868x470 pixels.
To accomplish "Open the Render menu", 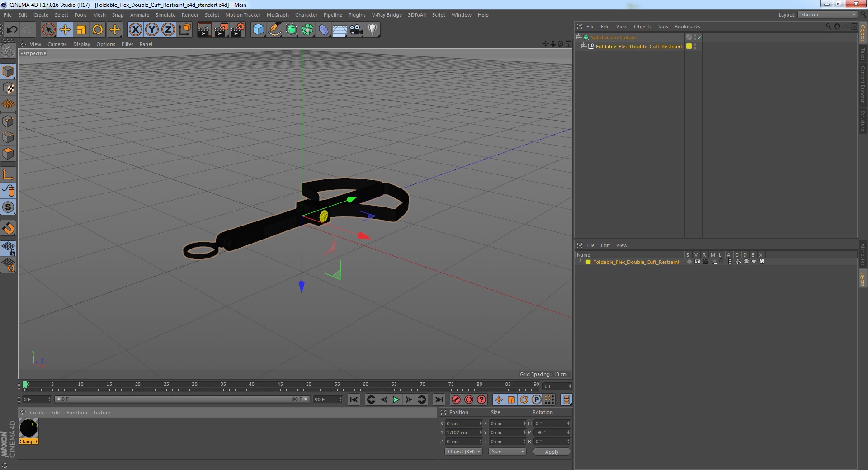I will pyautogui.click(x=190, y=15).
